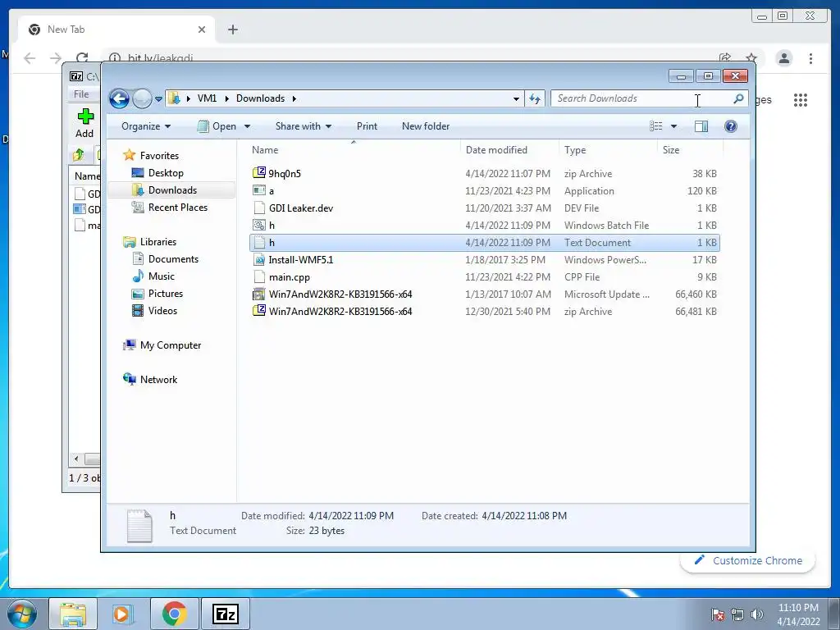The image size is (840, 630).
Task: Toggle the preview pane icon
Action: point(701,126)
